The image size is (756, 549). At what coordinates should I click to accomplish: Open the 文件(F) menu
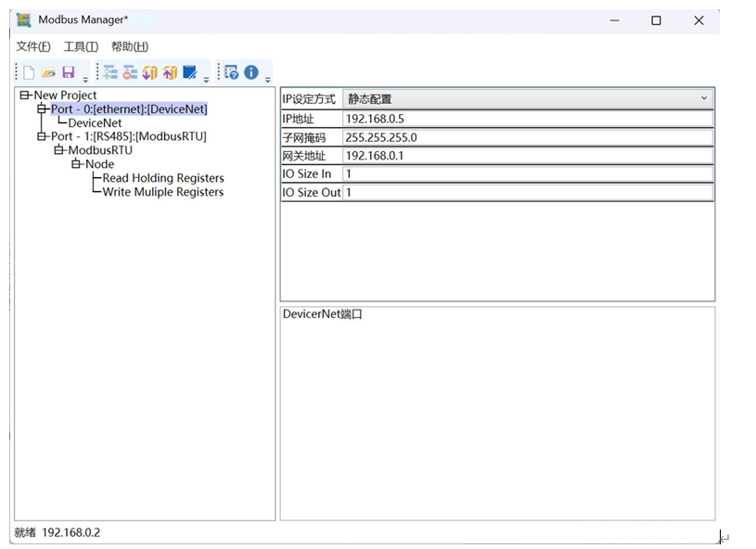coord(33,46)
